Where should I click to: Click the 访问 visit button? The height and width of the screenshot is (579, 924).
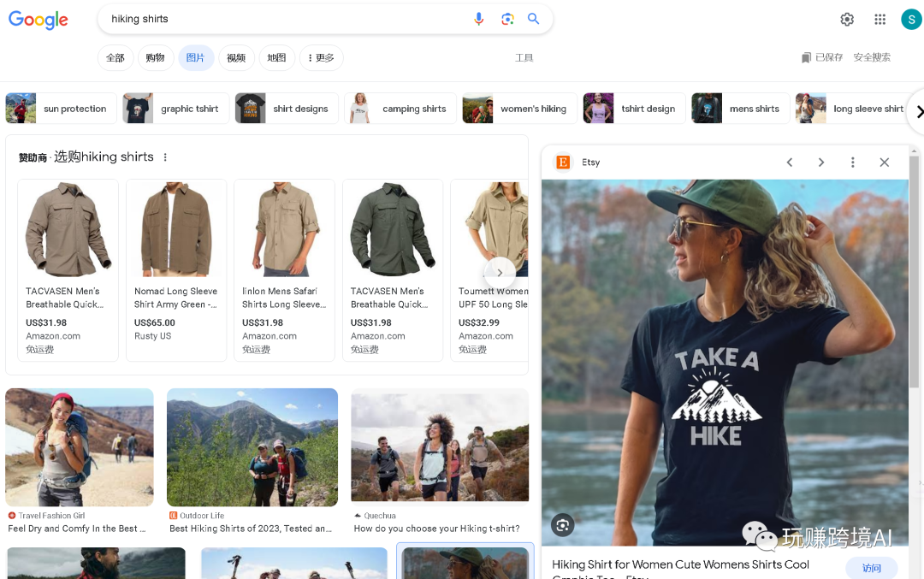pos(871,568)
